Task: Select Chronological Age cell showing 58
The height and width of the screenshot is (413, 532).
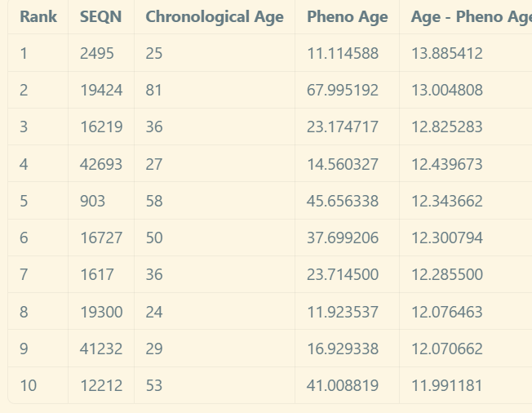Action: pyautogui.click(x=154, y=201)
